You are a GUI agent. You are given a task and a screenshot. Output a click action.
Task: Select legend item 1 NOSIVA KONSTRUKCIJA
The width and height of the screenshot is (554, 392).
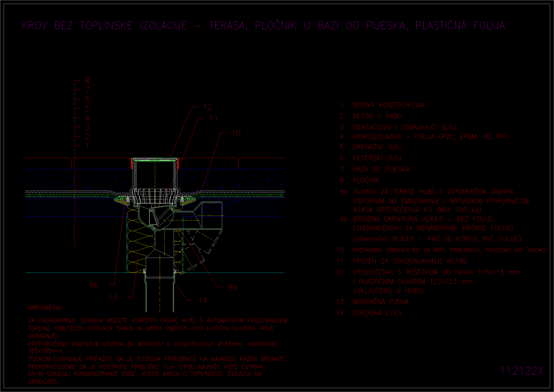(388, 105)
